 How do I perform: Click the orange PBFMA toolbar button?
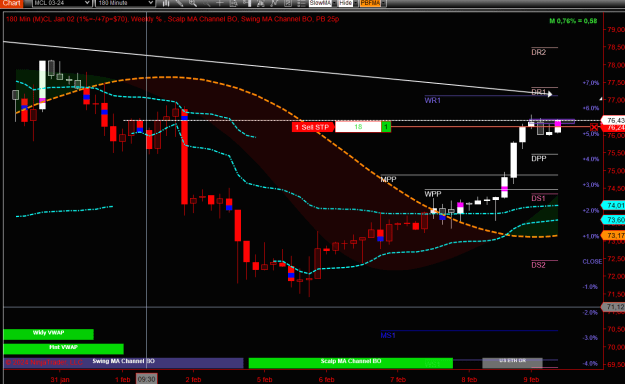(x=370, y=3)
